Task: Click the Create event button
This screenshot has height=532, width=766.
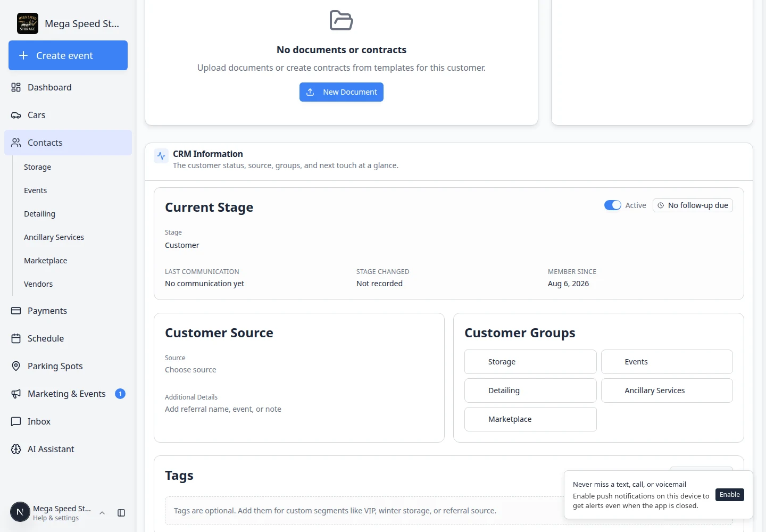Action: pos(68,55)
